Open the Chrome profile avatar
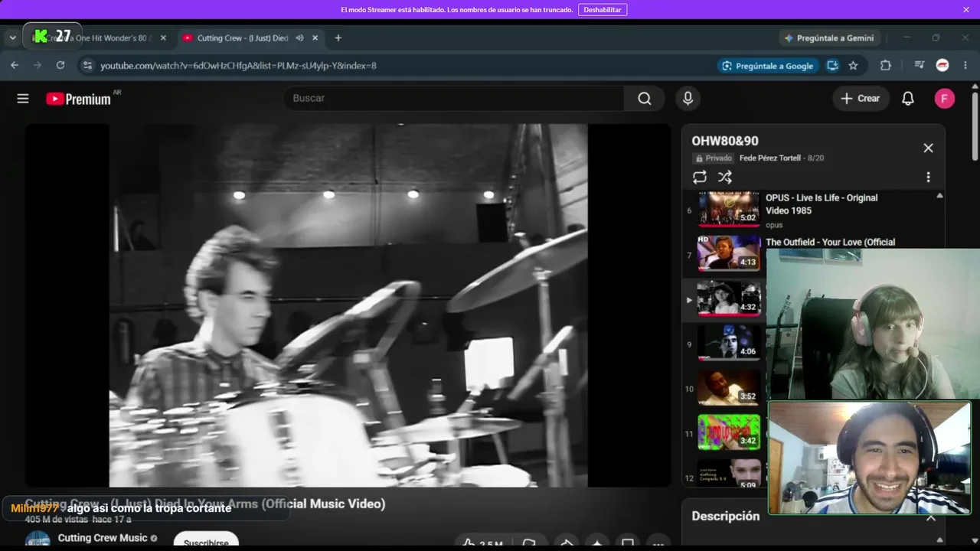980x551 pixels. pyautogui.click(x=942, y=66)
